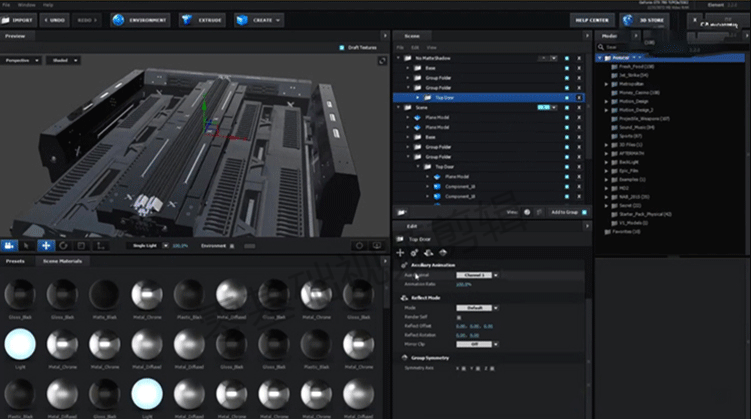This screenshot has width=751, height=419.
Task: Open the Window menu
Action: [26, 5]
